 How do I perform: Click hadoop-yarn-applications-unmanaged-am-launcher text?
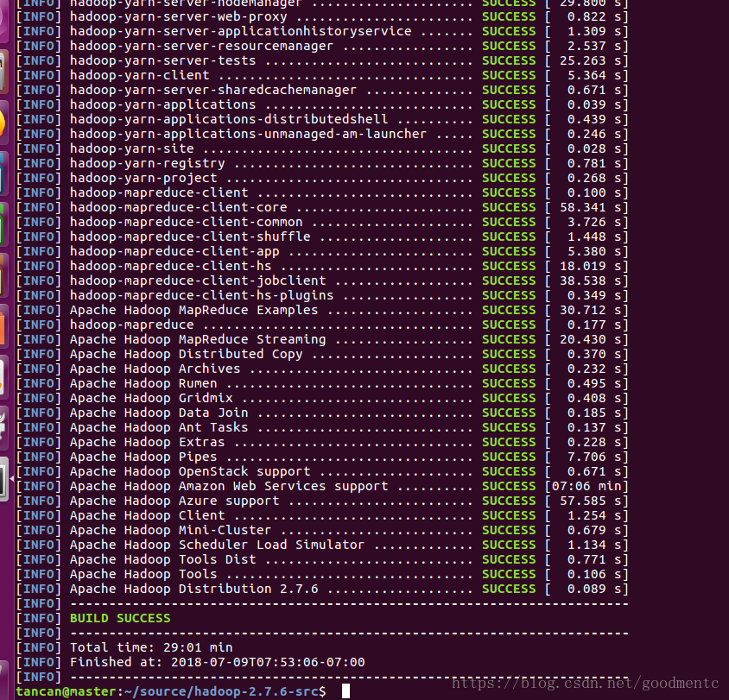tap(248, 135)
